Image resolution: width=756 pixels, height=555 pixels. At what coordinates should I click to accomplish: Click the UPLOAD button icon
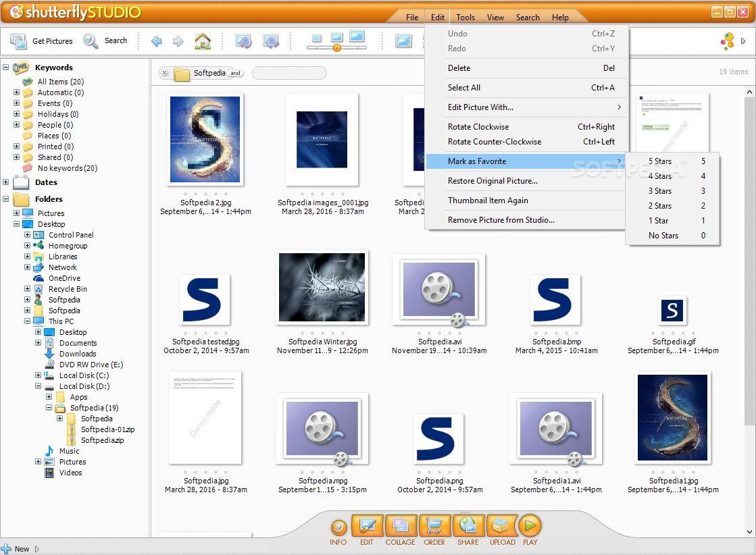point(502,525)
